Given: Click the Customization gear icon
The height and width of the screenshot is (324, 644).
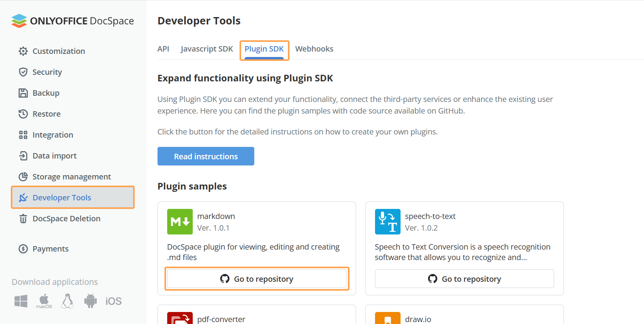Looking at the screenshot, I should [x=23, y=51].
